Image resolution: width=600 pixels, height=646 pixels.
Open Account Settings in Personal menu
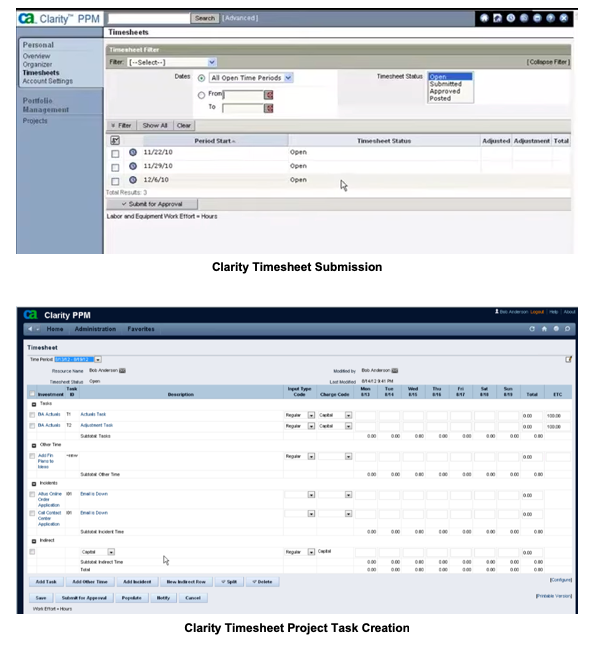(48, 81)
